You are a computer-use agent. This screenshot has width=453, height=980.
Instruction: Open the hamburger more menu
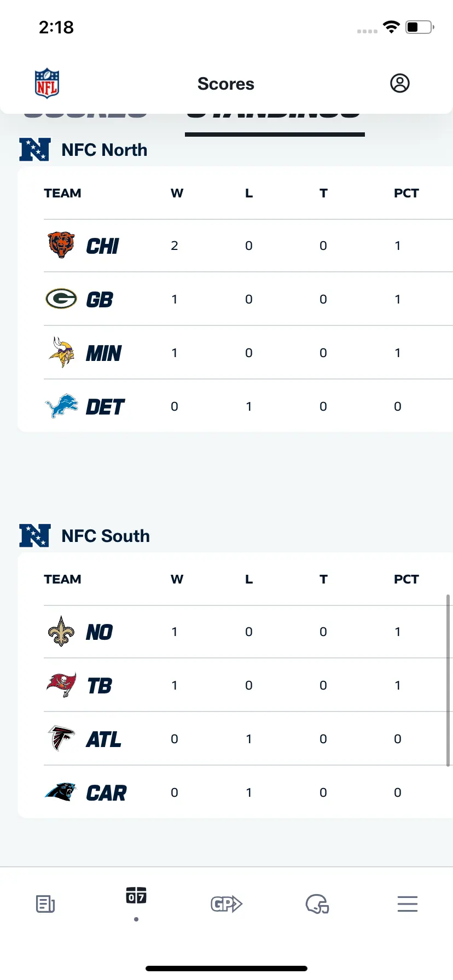click(408, 904)
